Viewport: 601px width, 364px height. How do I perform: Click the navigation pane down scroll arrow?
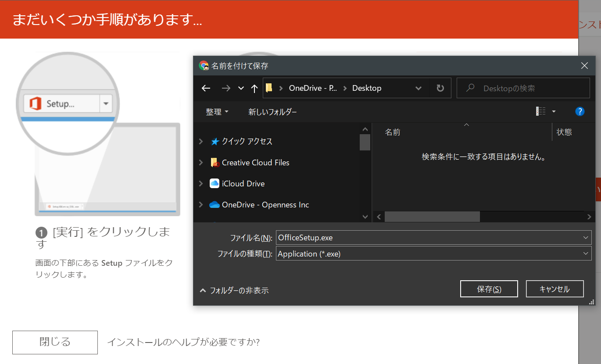tap(365, 216)
